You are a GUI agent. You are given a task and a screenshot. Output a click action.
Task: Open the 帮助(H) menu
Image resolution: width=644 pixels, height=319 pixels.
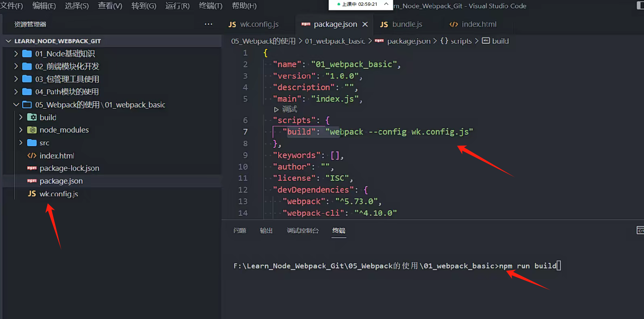tap(244, 6)
